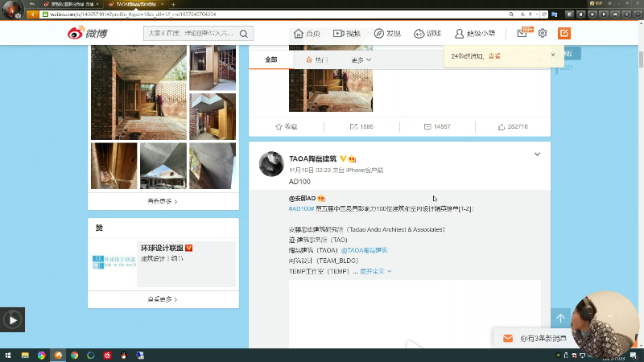The width and height of the screenshot is (644, 362).
Task: Click the Weibo search input field
Action: [191, 33]
